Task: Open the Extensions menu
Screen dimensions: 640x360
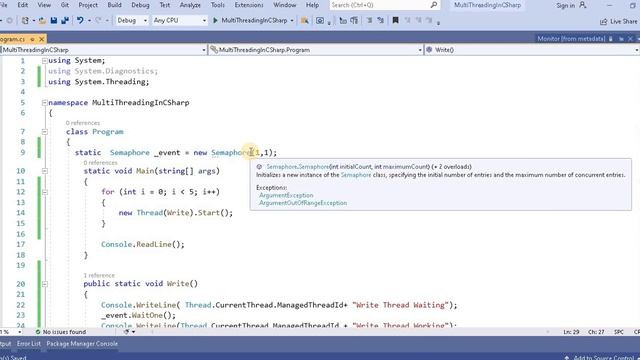Action: 249,5
